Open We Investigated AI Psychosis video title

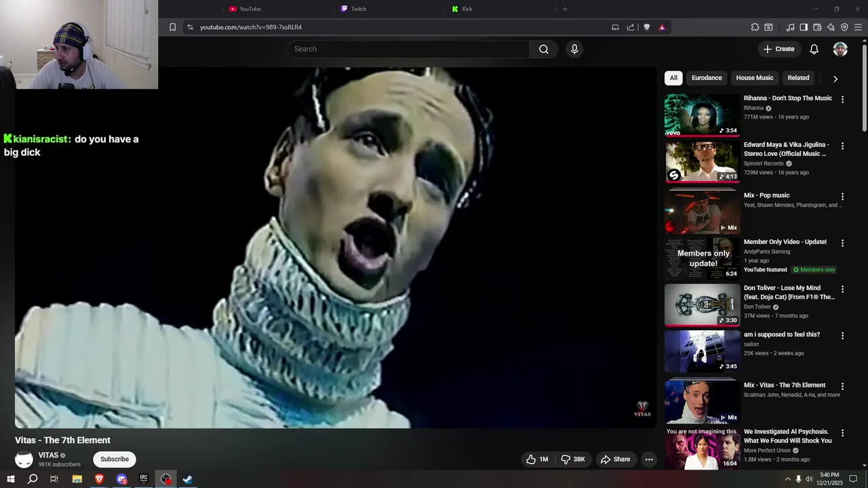(788, 436)
